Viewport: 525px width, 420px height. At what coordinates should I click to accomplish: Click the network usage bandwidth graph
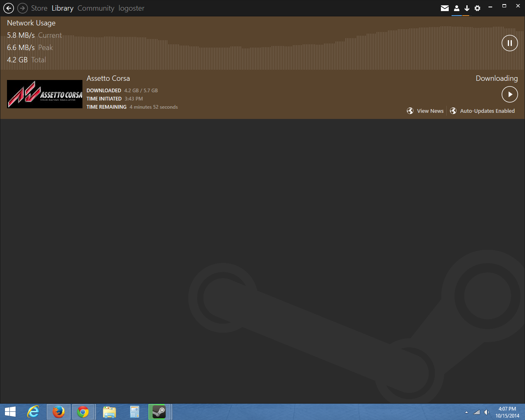pyautogui.click(x=262, y=48)
